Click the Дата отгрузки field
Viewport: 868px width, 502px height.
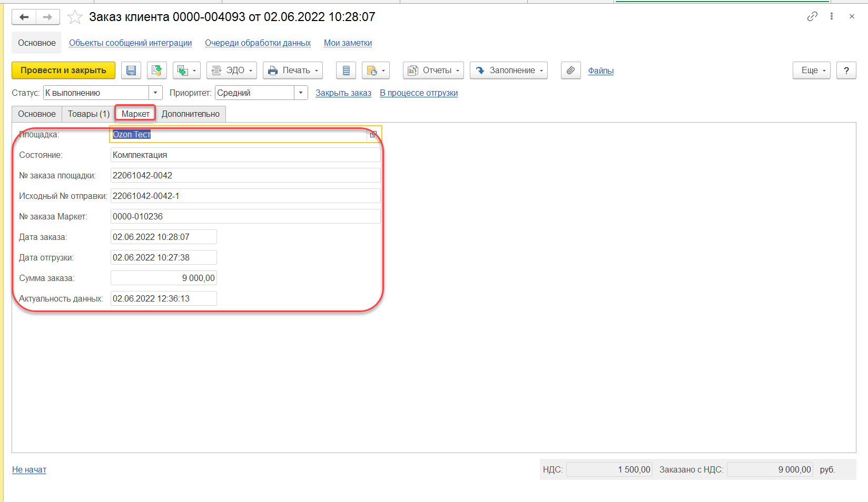[164, 258]
